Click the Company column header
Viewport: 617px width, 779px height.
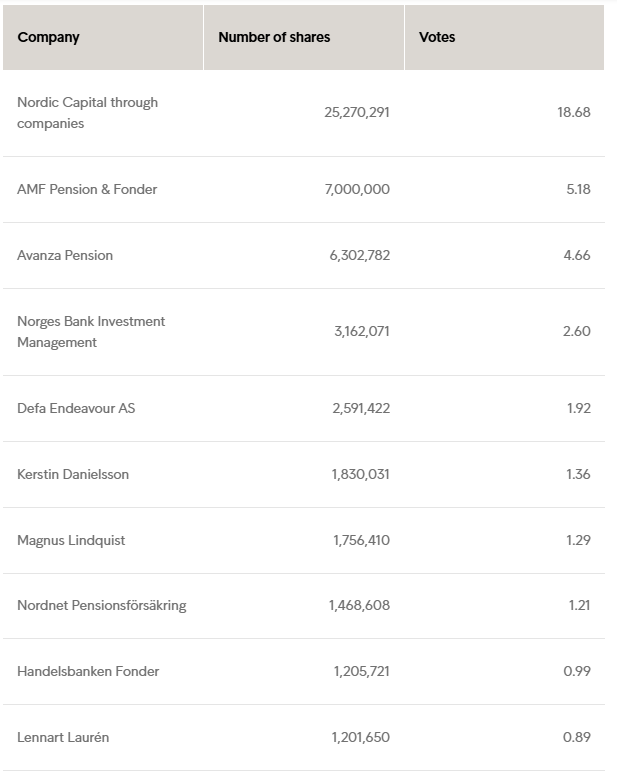(x=48, y=37)
